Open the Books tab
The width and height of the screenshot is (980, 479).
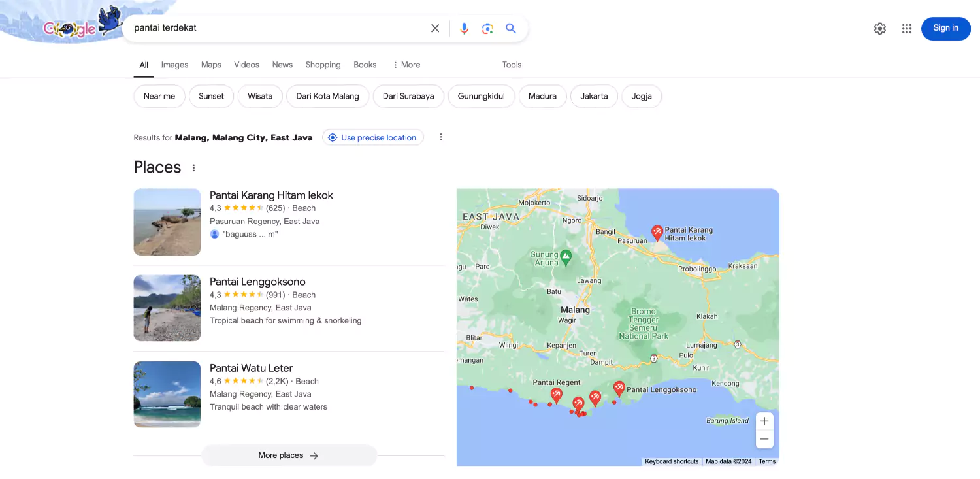(365, 65)
